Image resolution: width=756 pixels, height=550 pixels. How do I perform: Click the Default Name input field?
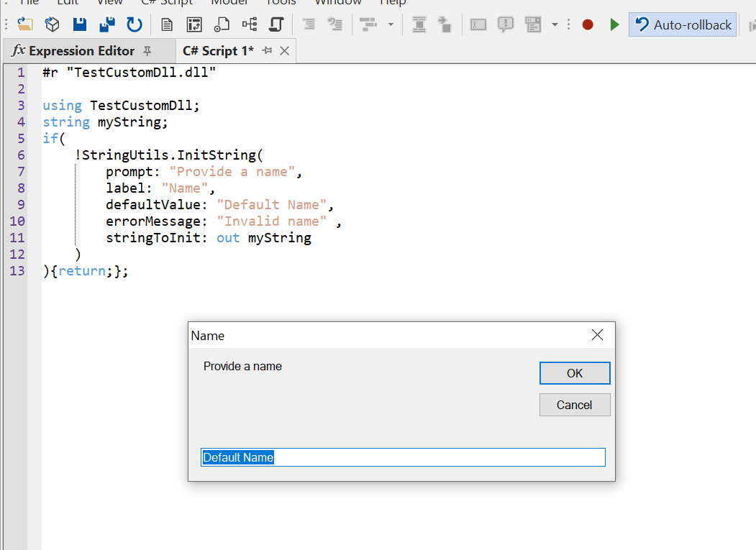pos(403,457)
